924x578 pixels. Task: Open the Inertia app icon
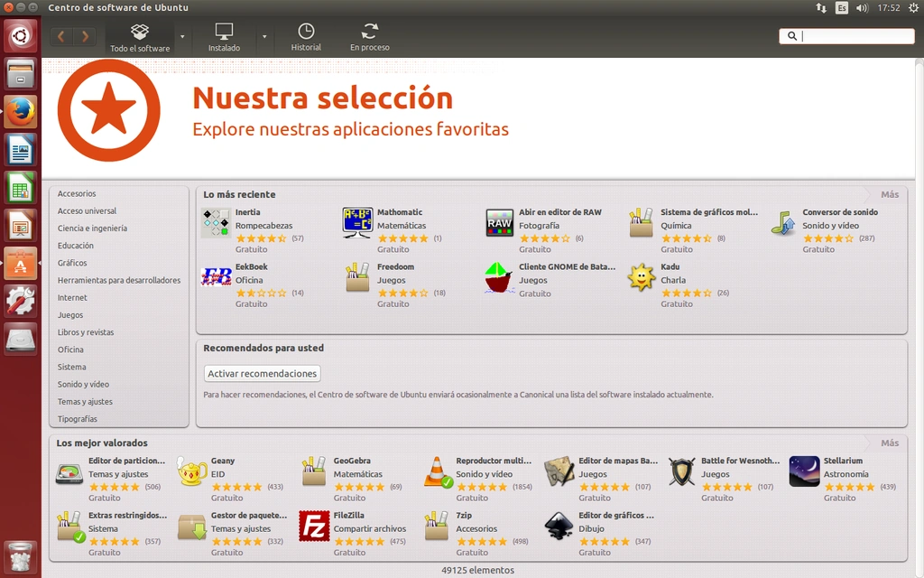click(x=216, y=223)
